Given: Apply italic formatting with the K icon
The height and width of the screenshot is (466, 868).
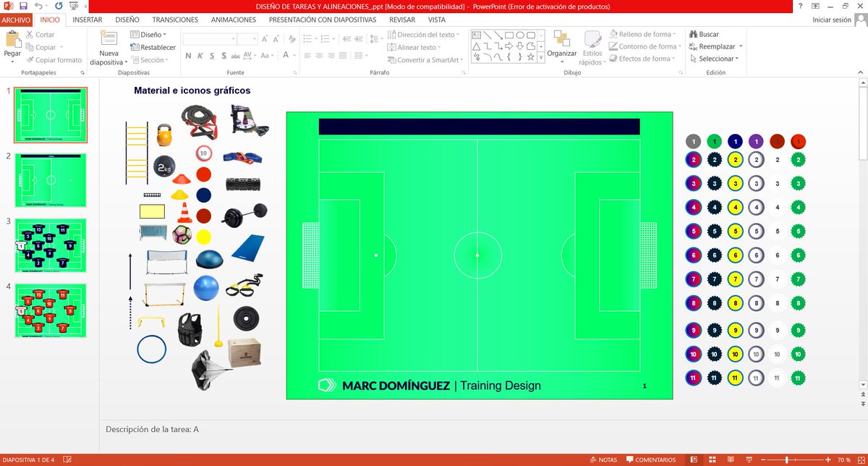Looking at the screenshot, I should (x=199, y=55).
